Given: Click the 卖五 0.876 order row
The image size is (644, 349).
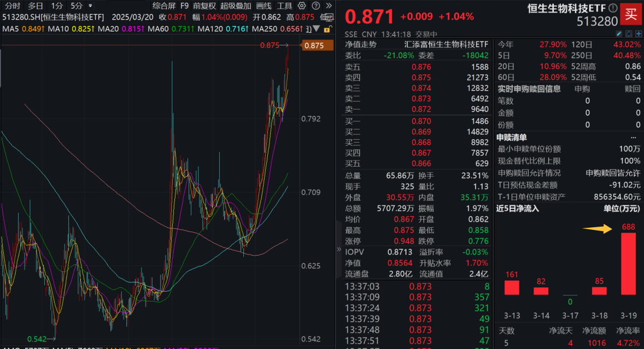Looking at the screenshot, I should coord(417,67).
